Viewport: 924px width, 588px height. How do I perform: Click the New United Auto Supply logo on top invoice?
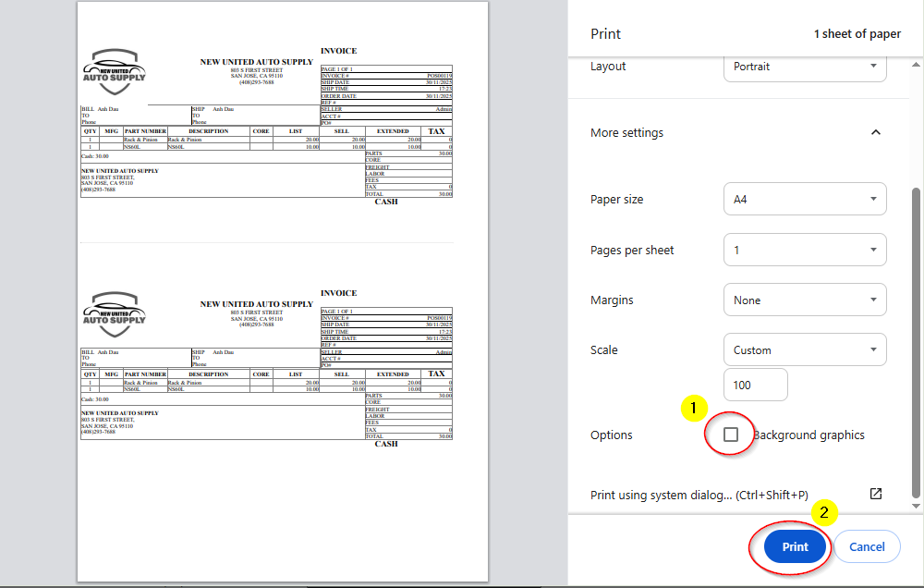coord(115,72)
